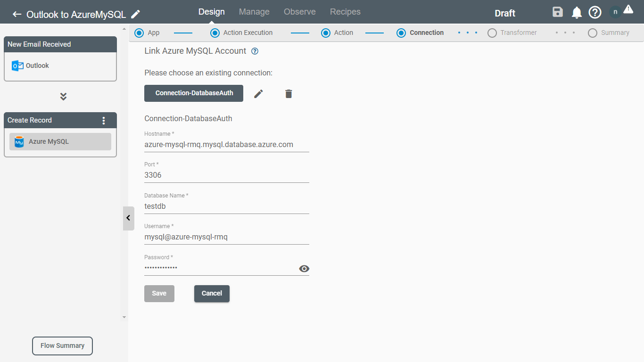Click into the Port field
This screenshot has width=644, height=362.
coord(227,175)
